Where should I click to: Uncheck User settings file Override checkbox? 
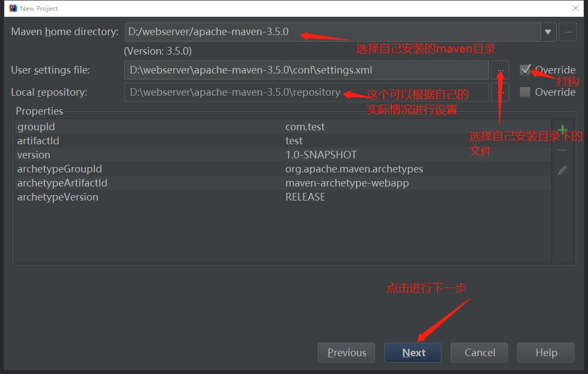(525, 70)
